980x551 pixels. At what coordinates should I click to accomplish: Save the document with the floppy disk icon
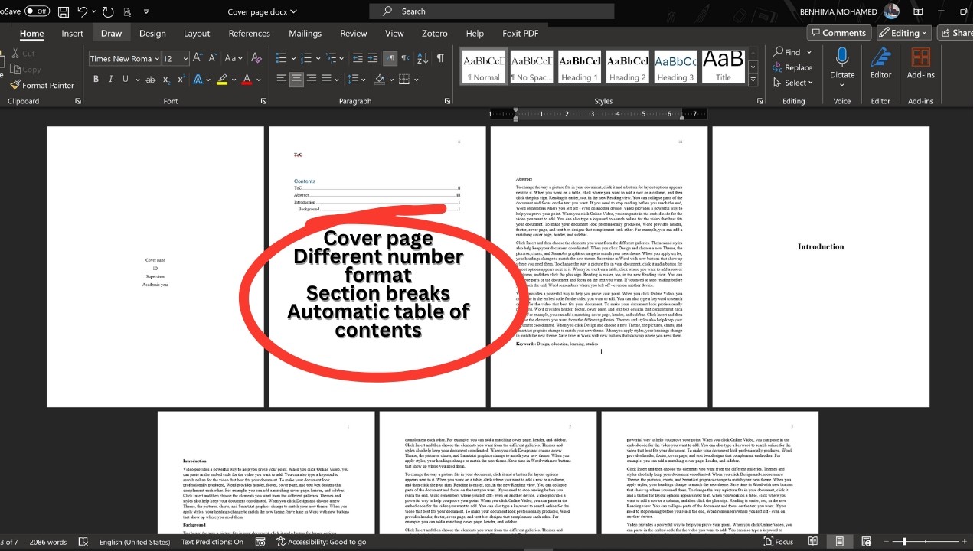point(64,11)
